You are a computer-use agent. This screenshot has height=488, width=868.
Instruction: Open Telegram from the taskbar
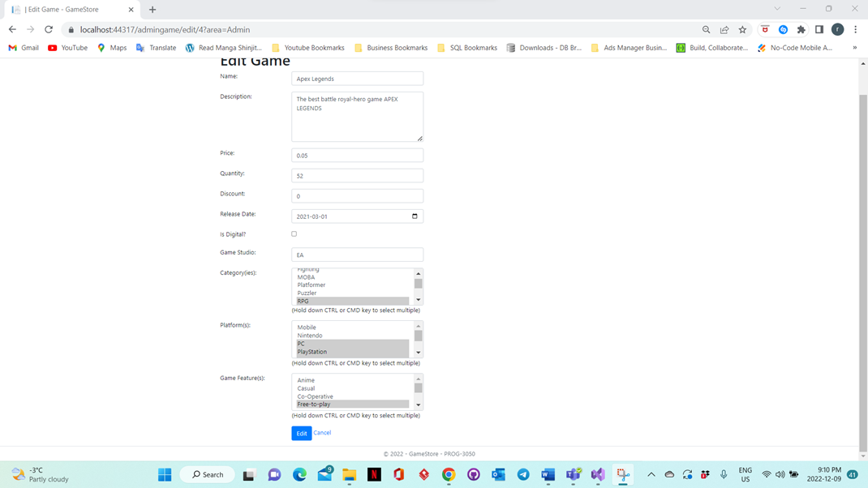[522, 474]
